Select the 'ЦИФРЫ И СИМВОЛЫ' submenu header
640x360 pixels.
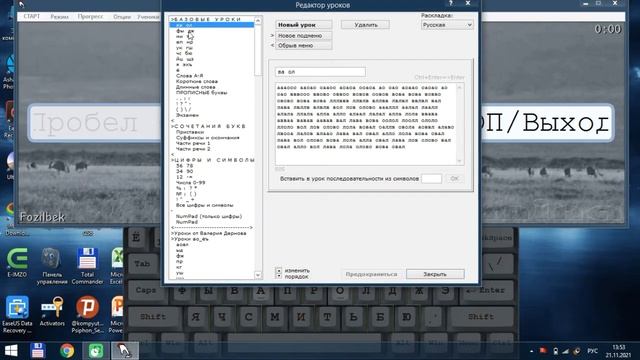pyautogui.click(x=213, y=160)
